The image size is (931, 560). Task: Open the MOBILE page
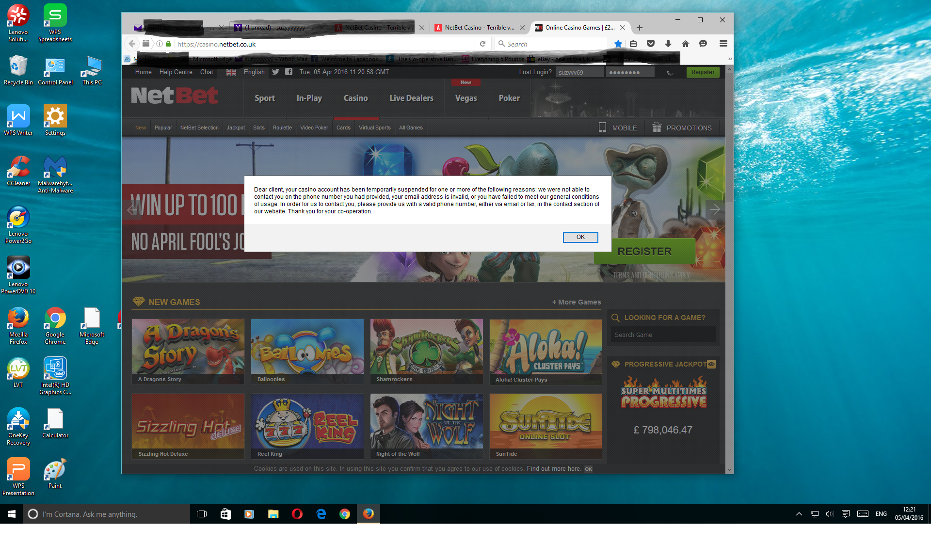point(618,128)
